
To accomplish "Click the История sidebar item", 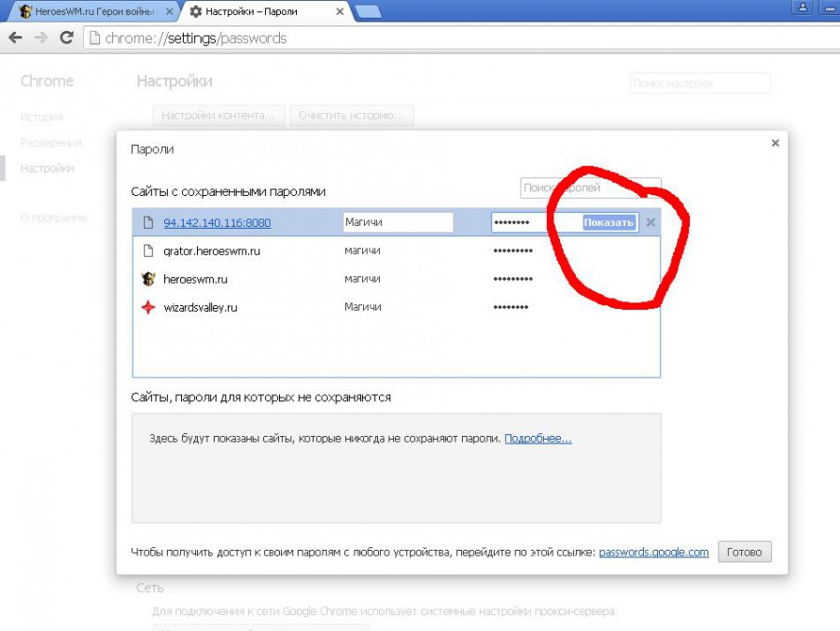I will click(42, 117).
